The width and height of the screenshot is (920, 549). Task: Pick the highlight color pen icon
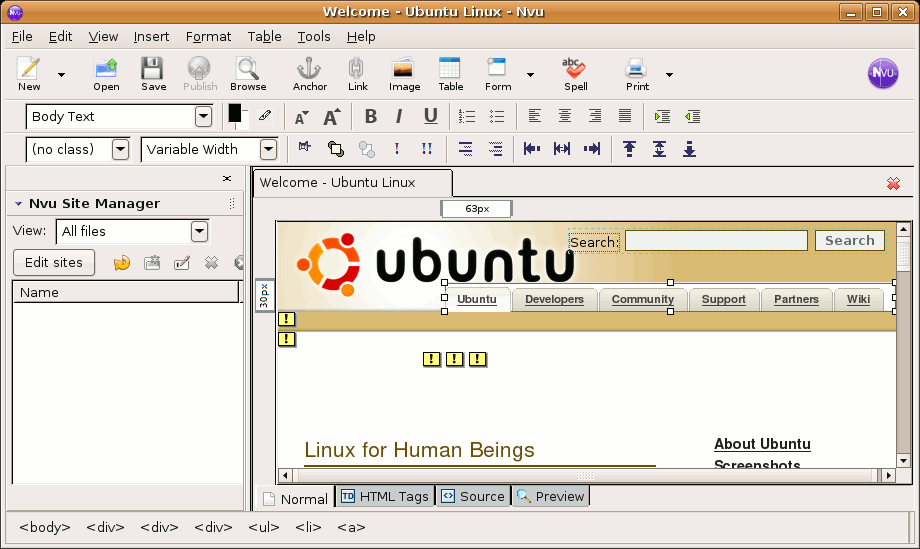click(265, 116)
